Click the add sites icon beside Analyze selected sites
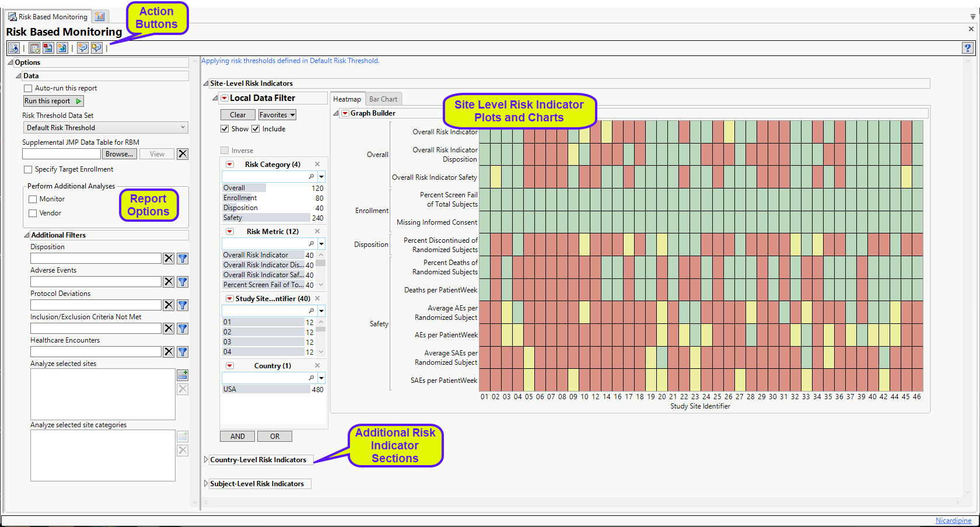The image size is (980, 527). point(183,375)
